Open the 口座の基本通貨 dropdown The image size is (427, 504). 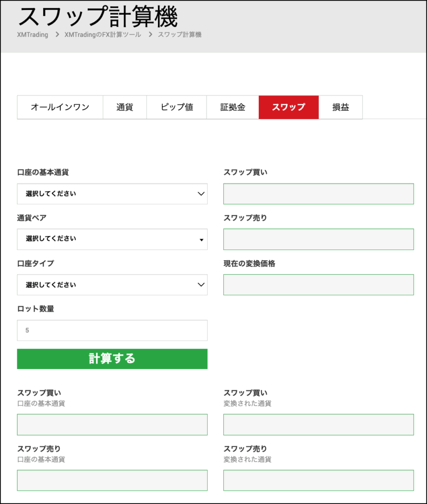[112, 194]
